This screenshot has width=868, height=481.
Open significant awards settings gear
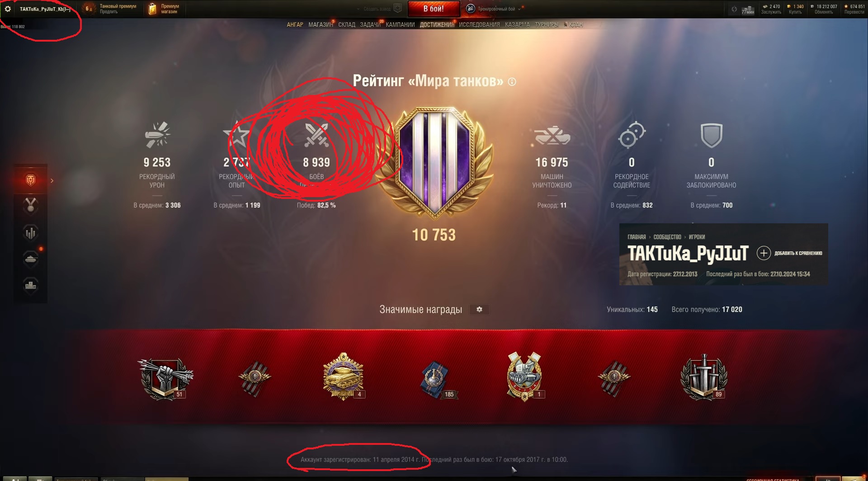click(479, 309)
